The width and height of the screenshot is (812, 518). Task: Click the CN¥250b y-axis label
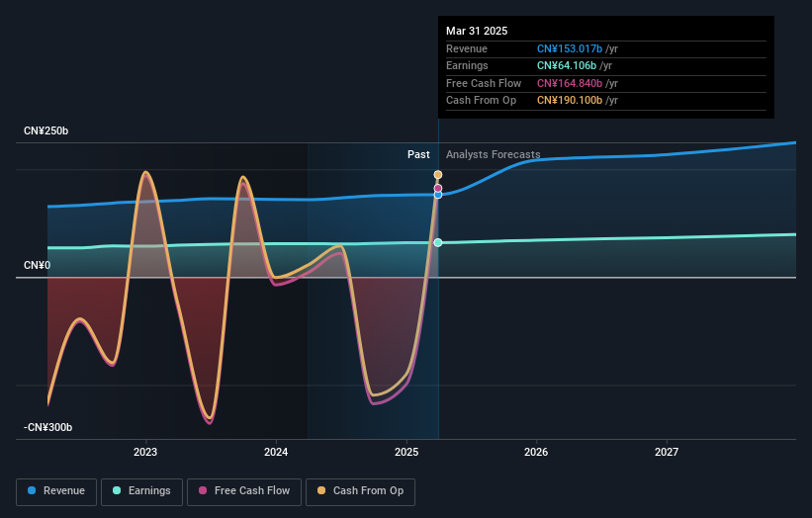[x=46, y=130]
